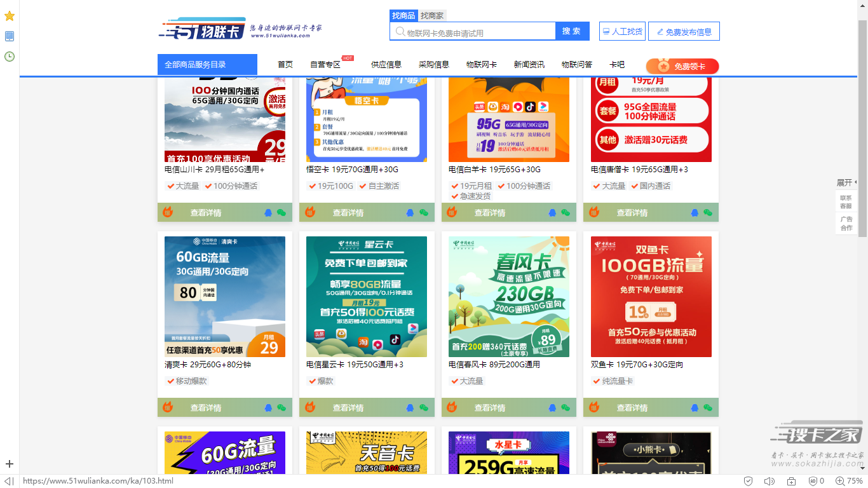Click flame icon on 电信唐僧卡 card
This screenshot has width=868, height=488.
pos(594,212)
